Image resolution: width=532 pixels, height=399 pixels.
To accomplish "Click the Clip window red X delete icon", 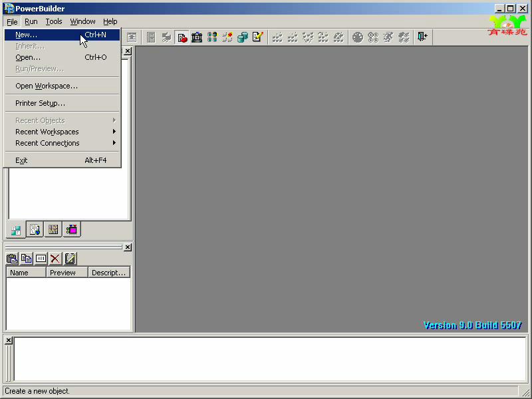I will point(55,259).
